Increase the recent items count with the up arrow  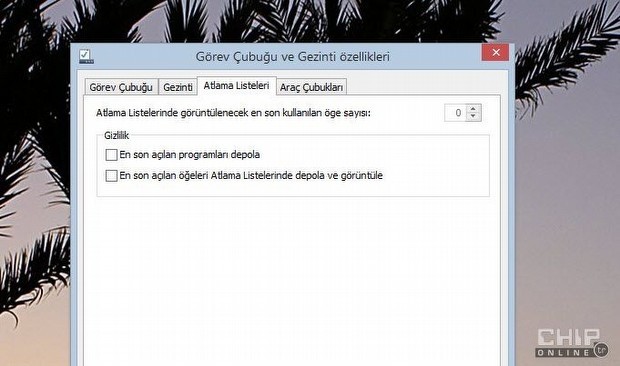473,109
